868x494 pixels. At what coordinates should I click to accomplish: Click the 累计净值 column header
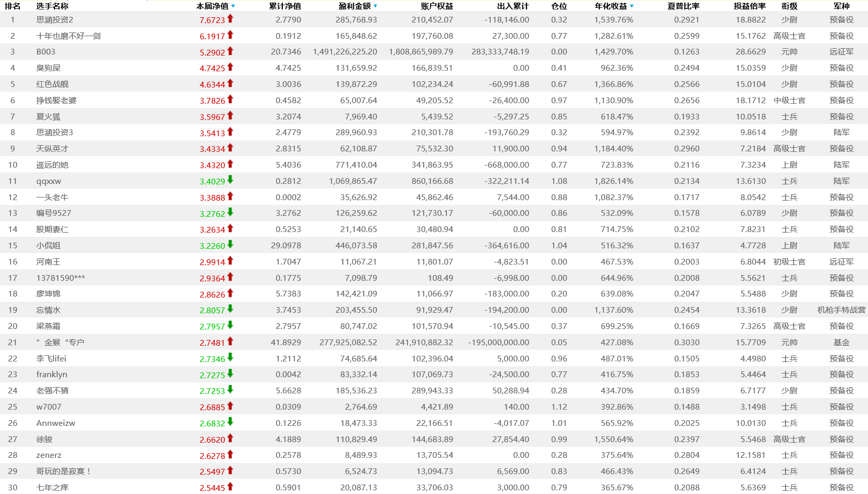(285, 6)
